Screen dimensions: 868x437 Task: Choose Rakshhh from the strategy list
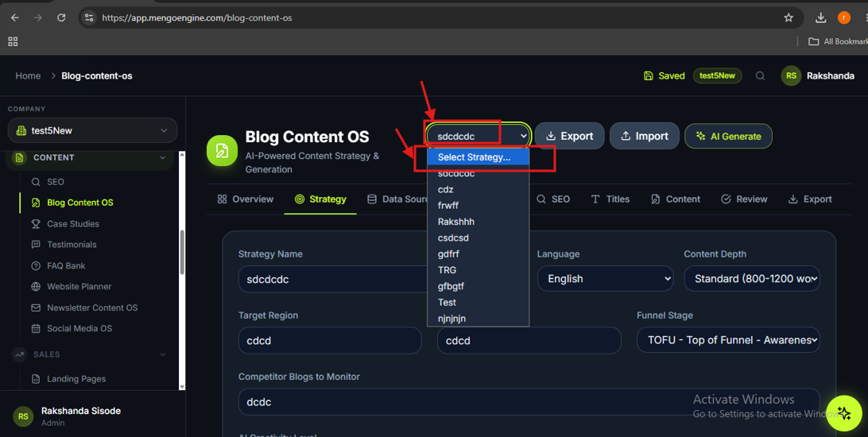tap(478, 222)
